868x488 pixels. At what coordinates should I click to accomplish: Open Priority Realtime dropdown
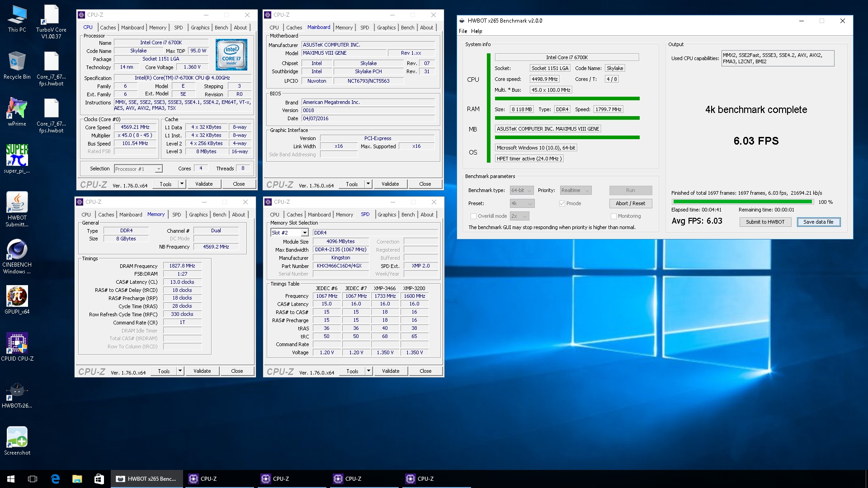tap(576, 191)
